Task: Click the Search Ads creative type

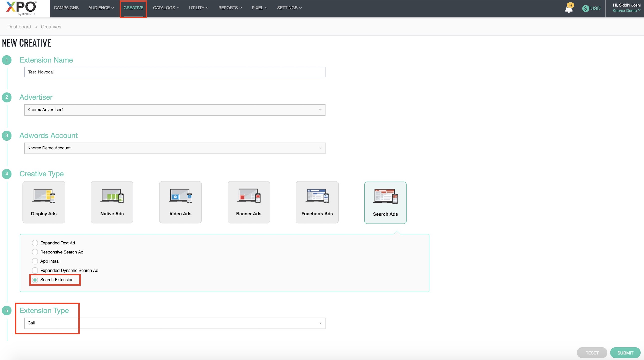Action: [x=385, y=203]
